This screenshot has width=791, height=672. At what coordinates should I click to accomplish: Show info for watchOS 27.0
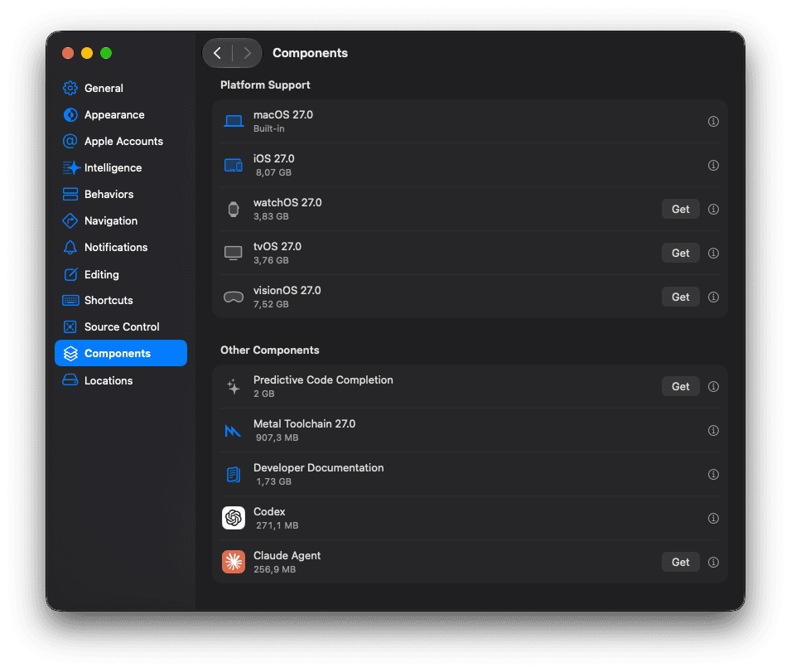(713, 209)
